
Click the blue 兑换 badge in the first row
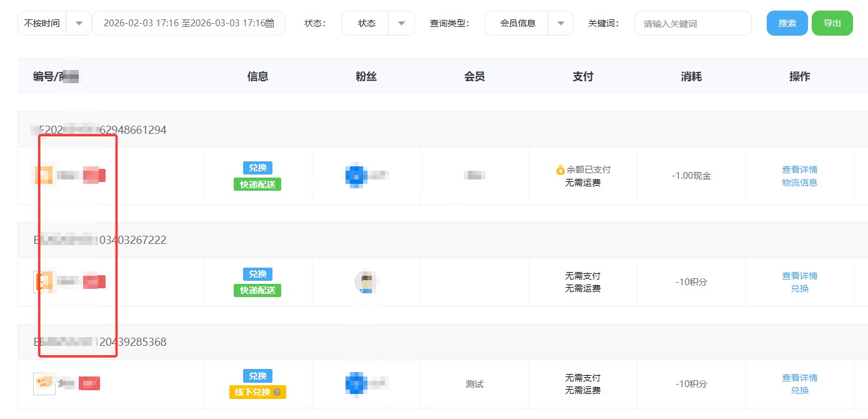(257, 168)
